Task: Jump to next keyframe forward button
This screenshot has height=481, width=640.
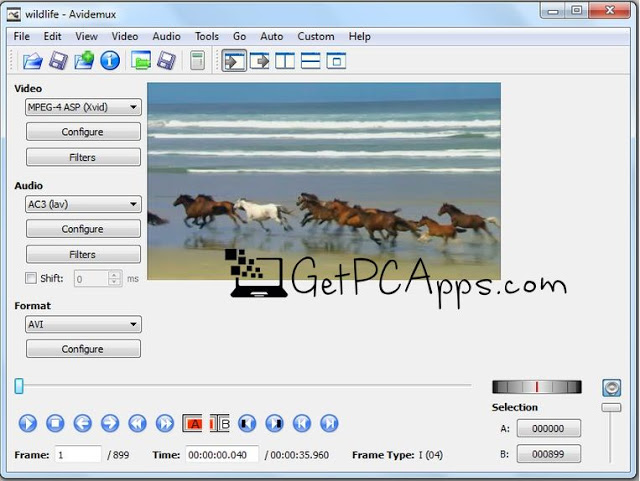Action: pos(165,423)
